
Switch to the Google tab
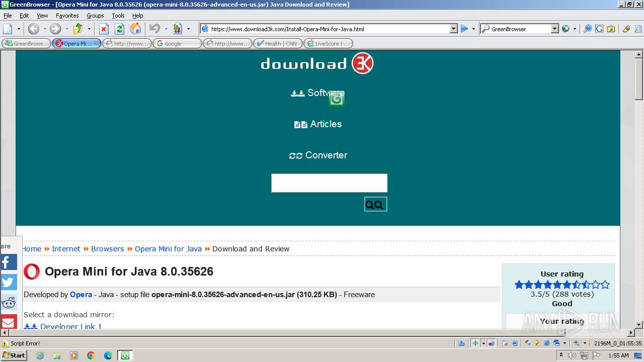pyautogui.click(x=177, y=43)
